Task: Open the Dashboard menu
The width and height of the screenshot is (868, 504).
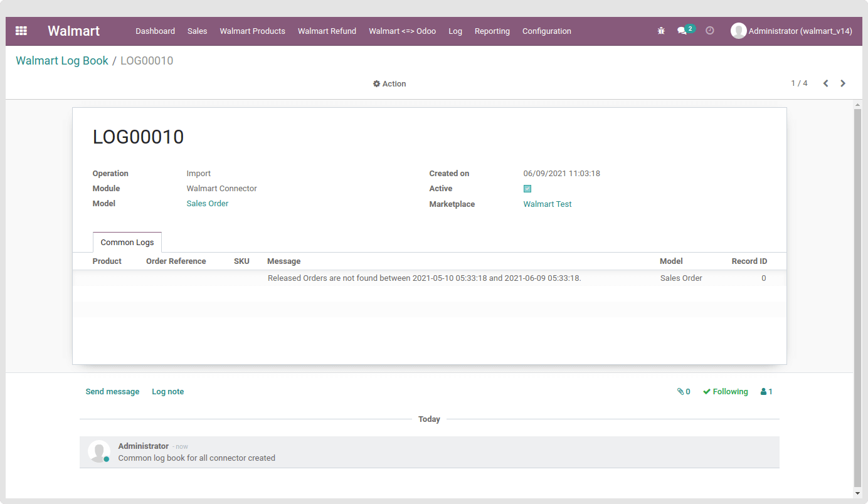Action: (x=155, y=31)
